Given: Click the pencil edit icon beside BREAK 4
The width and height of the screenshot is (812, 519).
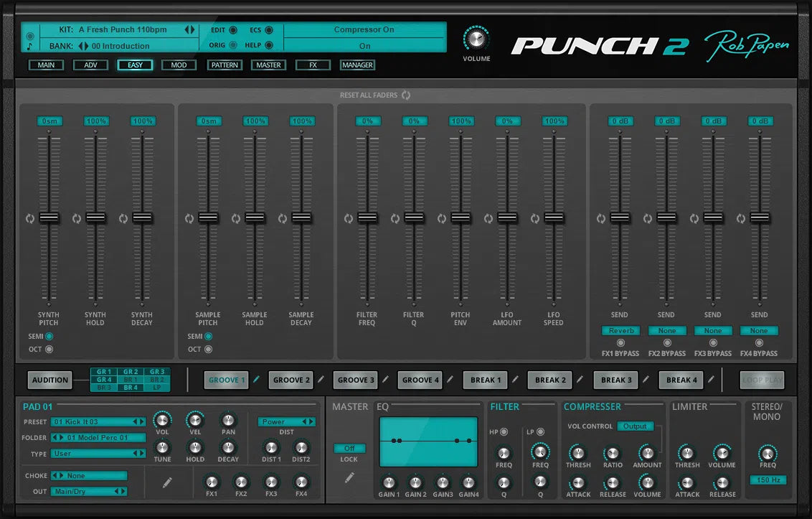Looking at the screenshot, I should point(711,380).
